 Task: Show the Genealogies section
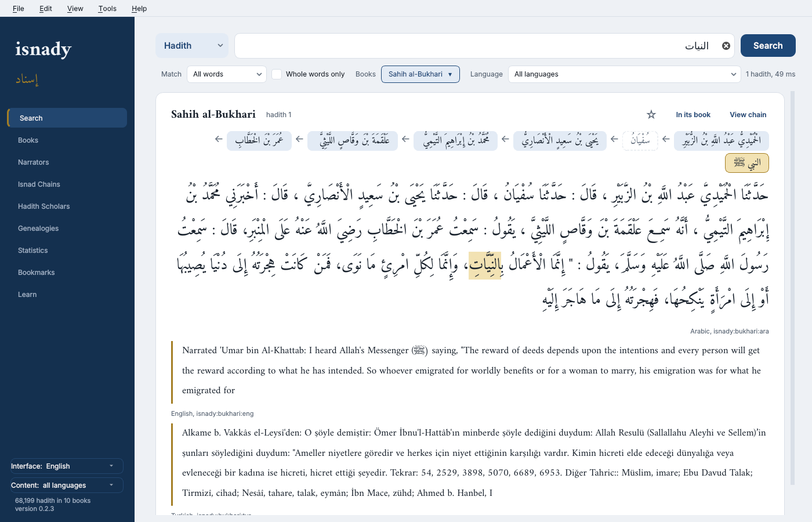click(x=67, y=229)
